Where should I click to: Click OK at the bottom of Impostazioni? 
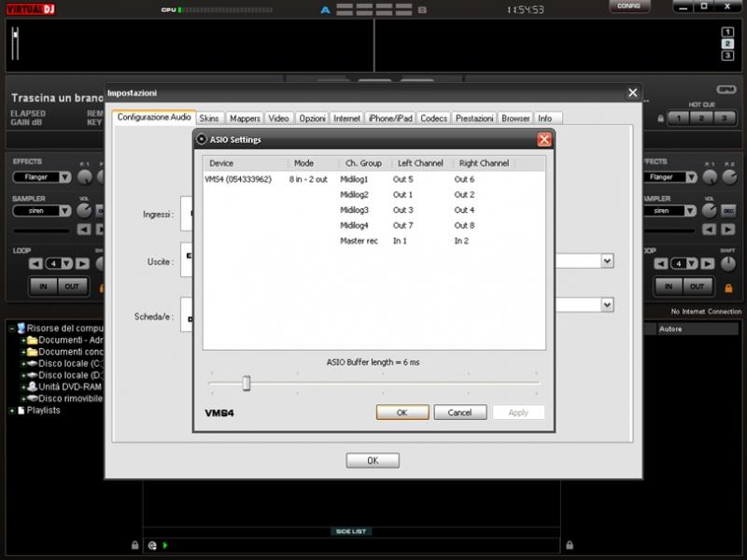373,460
